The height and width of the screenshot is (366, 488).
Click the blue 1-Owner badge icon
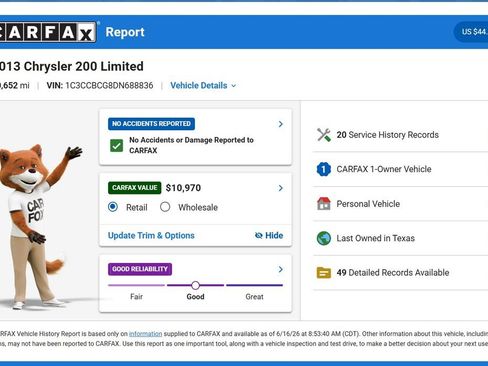[x=324, y=169]
